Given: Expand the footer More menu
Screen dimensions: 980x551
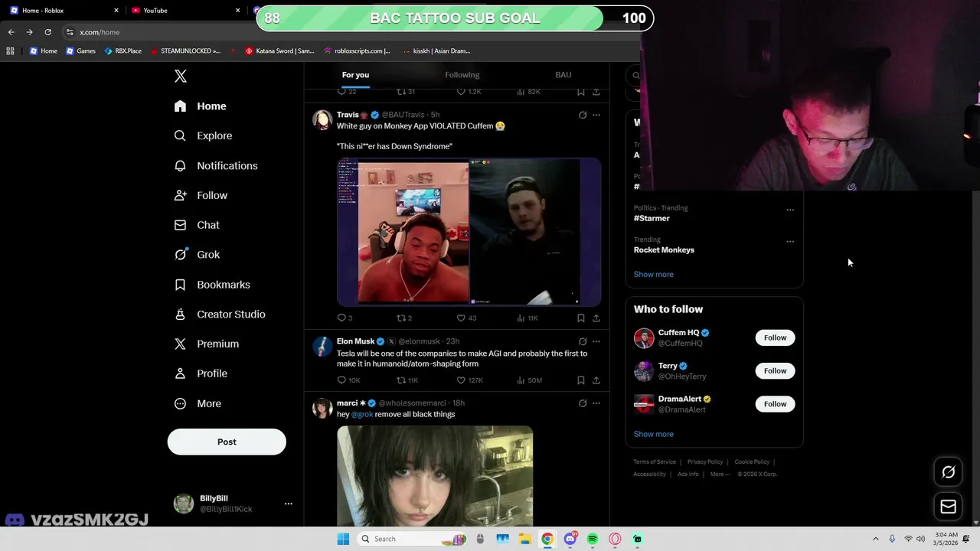Looking at the screenshot, I should click(719, 474).
